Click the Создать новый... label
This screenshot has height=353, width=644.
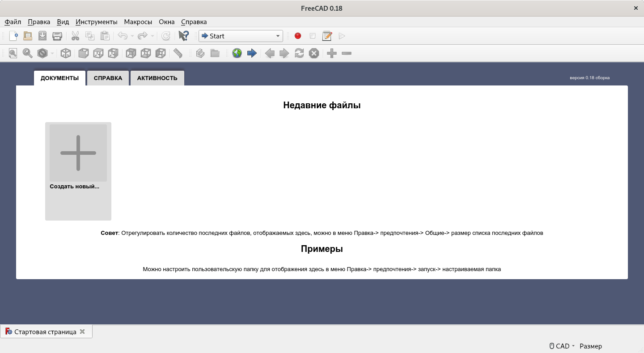75,186
